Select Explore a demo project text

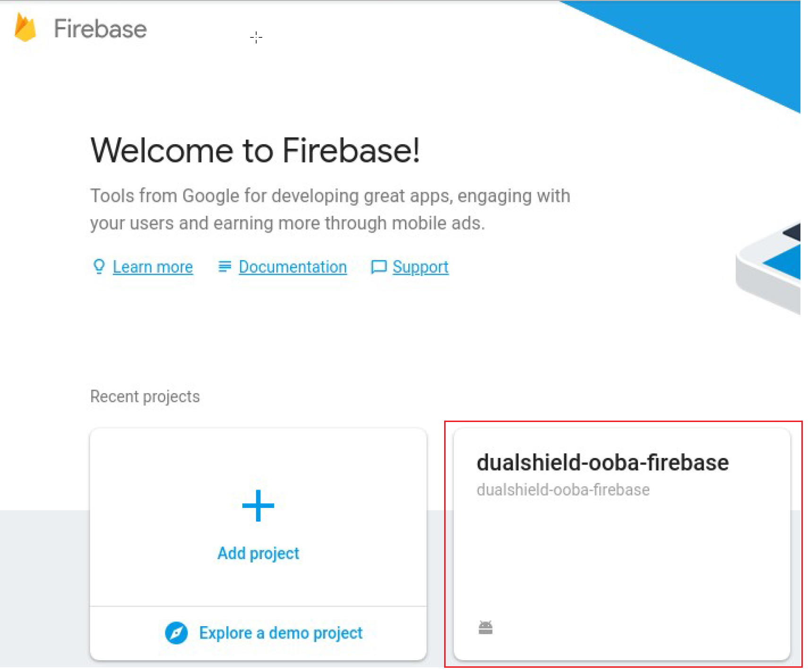(x=281, y=633)
